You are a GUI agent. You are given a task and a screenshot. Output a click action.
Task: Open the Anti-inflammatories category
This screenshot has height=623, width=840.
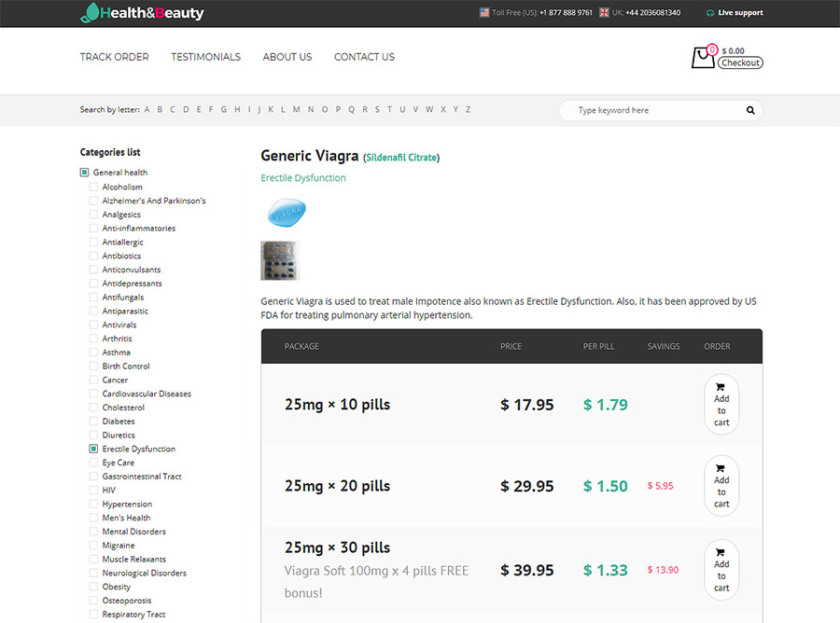(x=139, y=228)
